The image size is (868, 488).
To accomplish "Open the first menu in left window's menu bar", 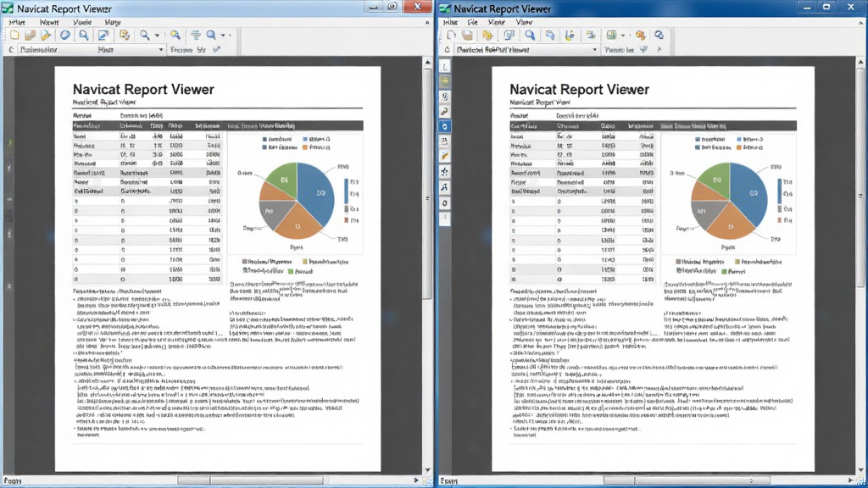I will 17,22.
